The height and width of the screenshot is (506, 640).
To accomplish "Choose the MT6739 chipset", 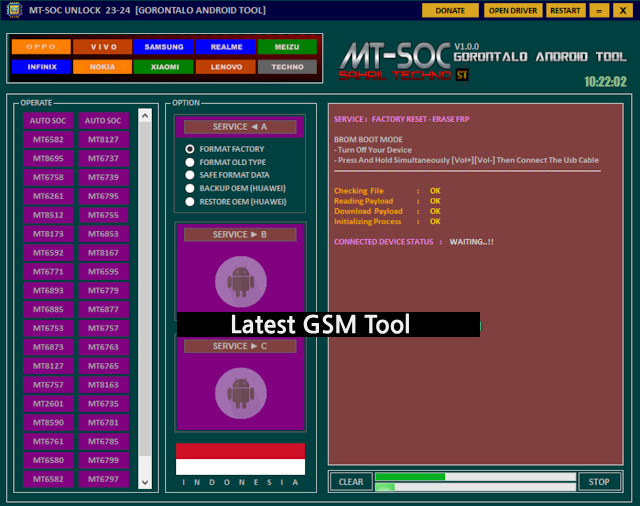I will click(x=103, y=177).
